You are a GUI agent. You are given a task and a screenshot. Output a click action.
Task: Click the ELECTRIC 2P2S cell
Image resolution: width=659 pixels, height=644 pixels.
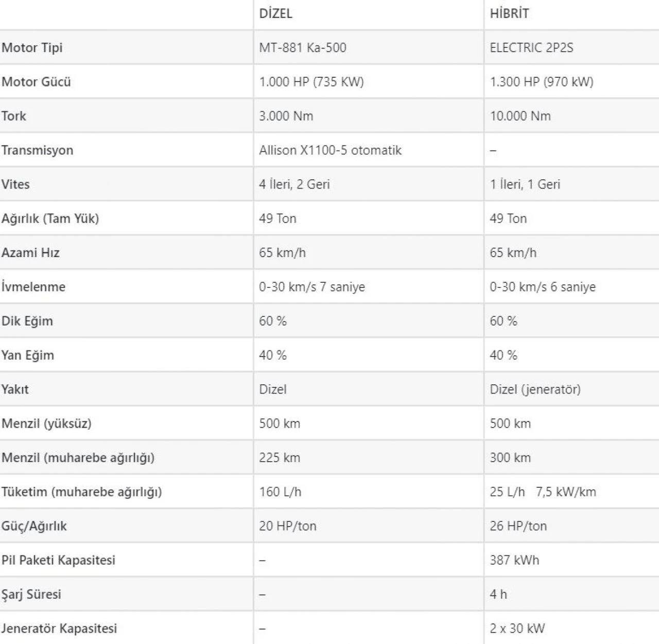click(x=531, y=47)
